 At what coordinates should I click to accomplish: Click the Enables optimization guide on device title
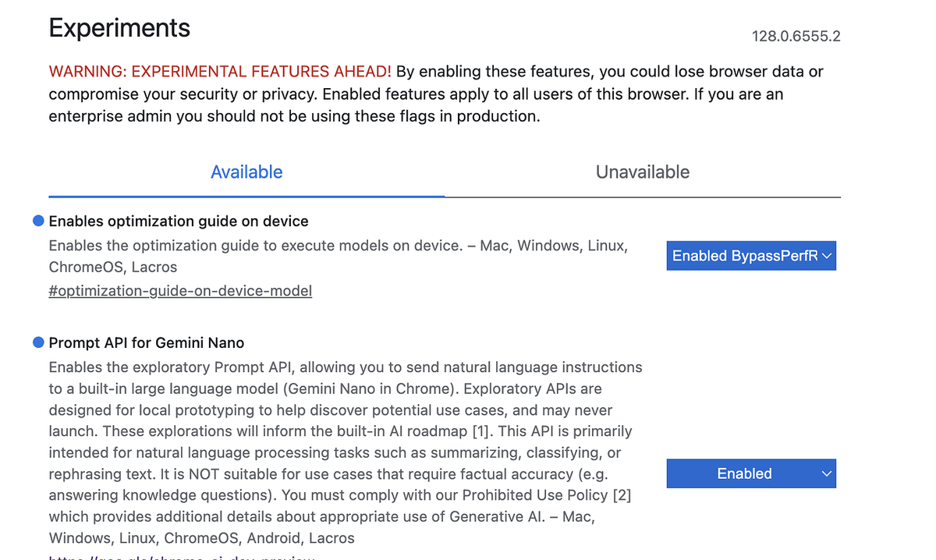tap(179, 222)
